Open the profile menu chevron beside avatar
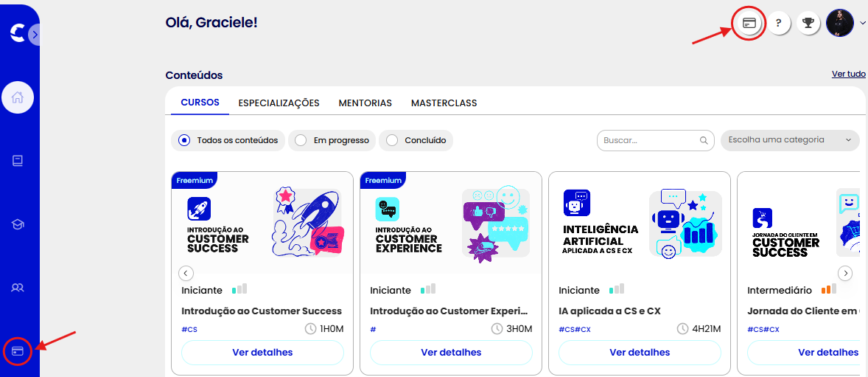Image resolution: width=868 pixels, height=377 pixels. [x=862, y=24]
